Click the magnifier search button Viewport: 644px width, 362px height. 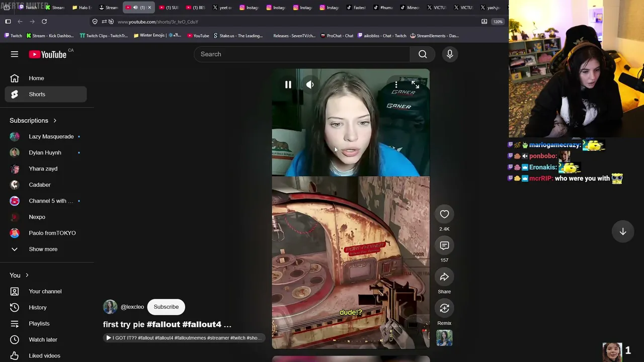[423, 54]
